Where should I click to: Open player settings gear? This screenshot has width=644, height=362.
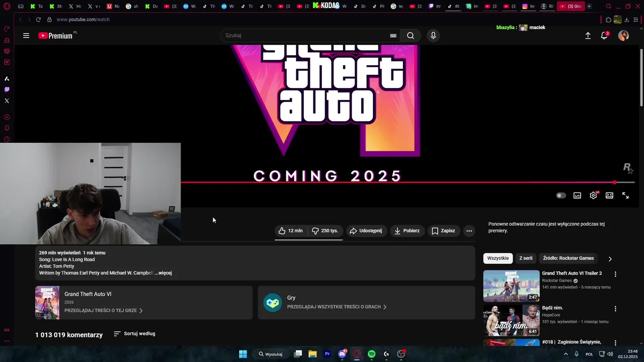click(x=593, y=196)
